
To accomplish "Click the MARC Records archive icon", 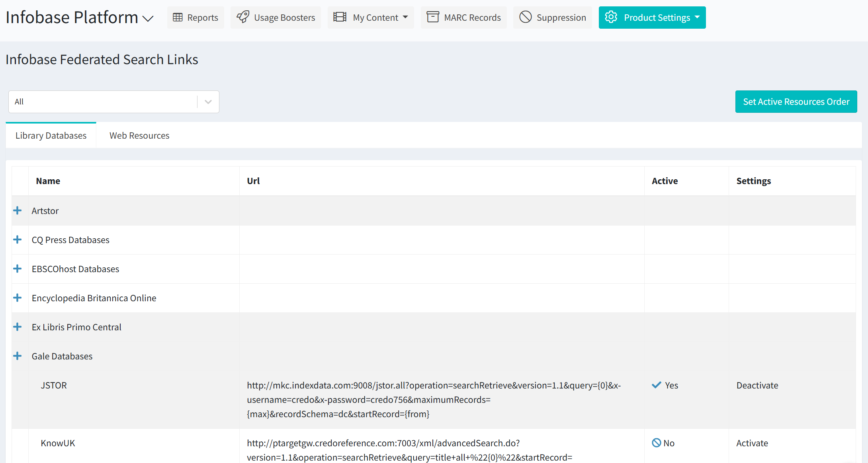I will pos(433,17).
